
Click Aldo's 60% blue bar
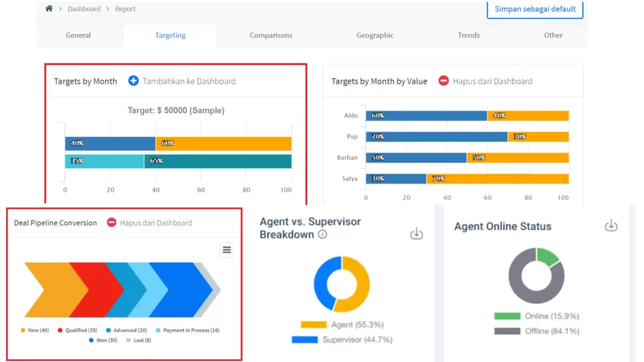[x=426, y=116]
